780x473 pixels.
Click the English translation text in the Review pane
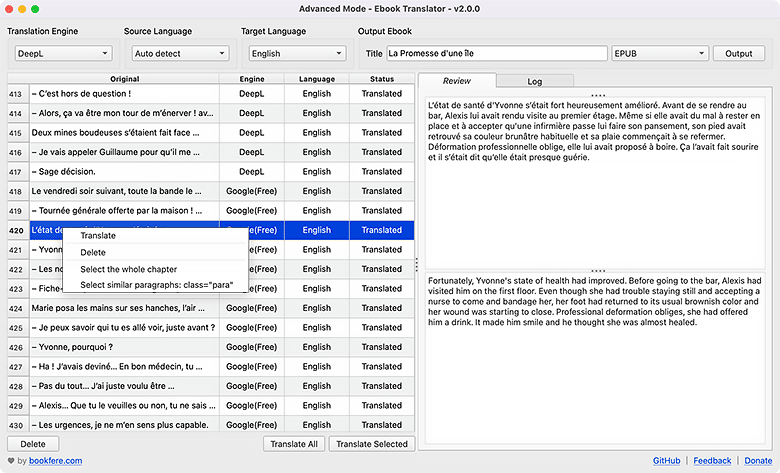click(x=594, y=301)
